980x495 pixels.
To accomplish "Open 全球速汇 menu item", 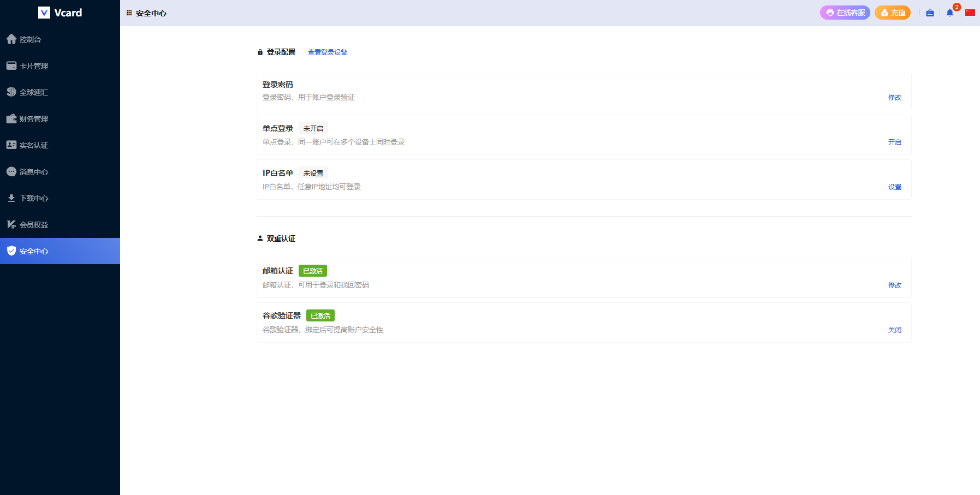I will tap(60, 92).
